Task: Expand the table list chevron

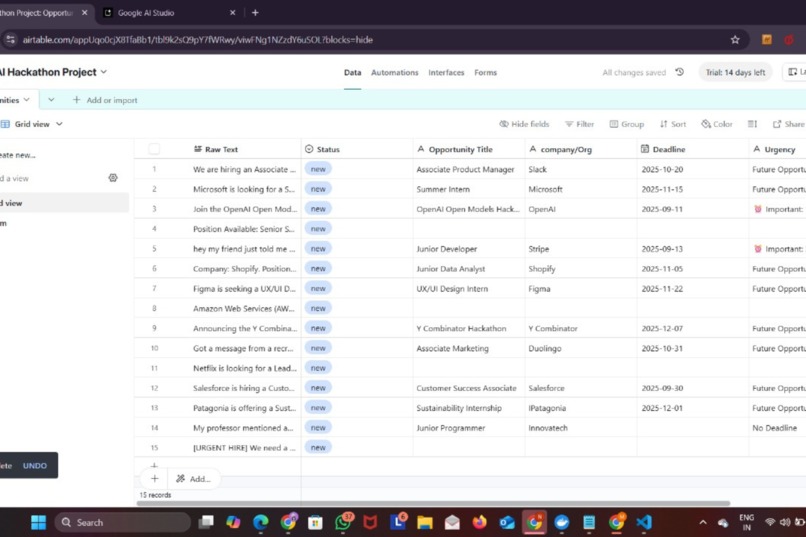Action: click(x=51, y=100)
